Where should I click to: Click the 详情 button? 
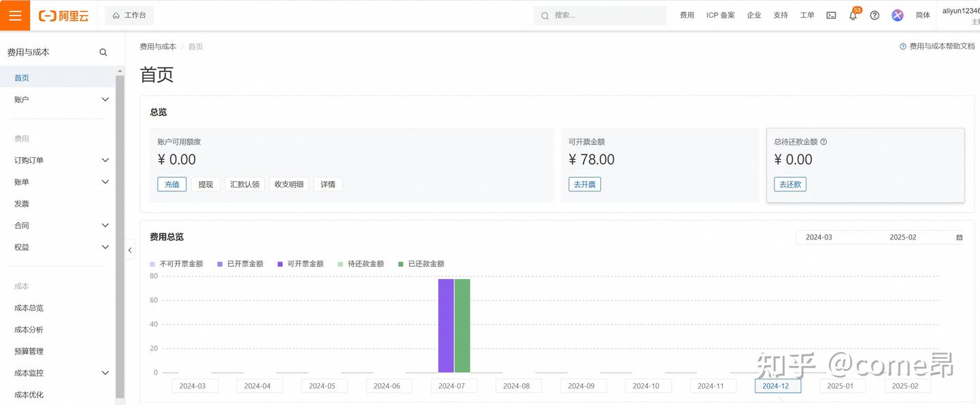point(328,184)
